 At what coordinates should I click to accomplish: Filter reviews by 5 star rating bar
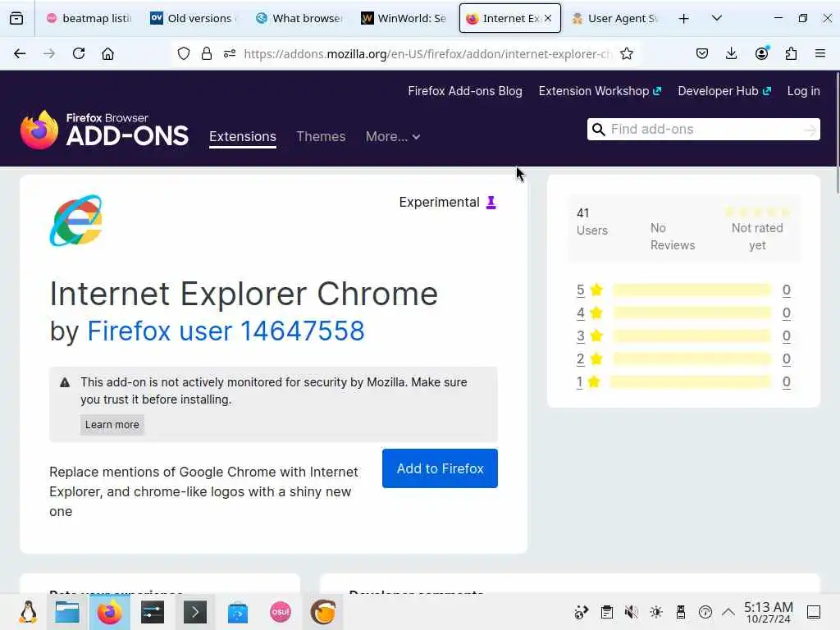(692, 290)
